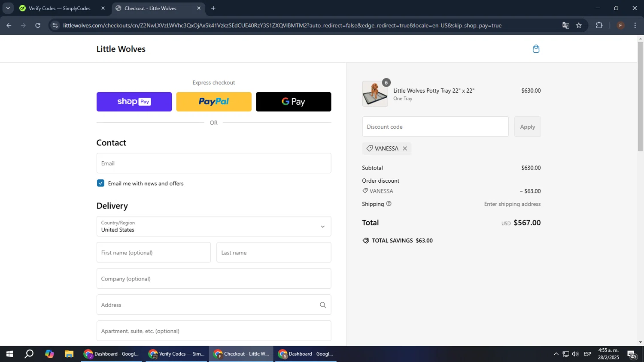The width and height of the screenshot is (644, 362).
Task: Focus the Company (optional) field
Action: 214,279
